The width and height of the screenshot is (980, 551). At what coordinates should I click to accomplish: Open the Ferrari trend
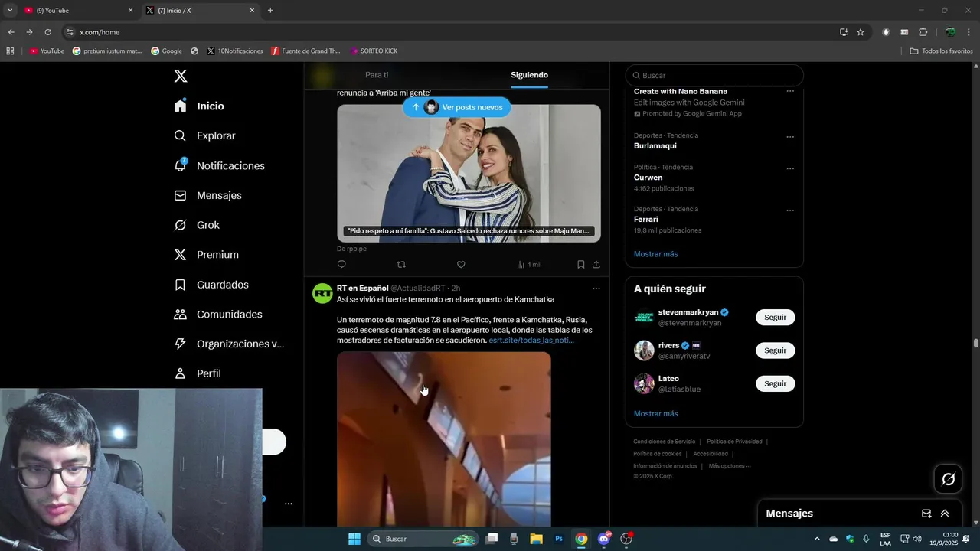[x=645, y=220]
